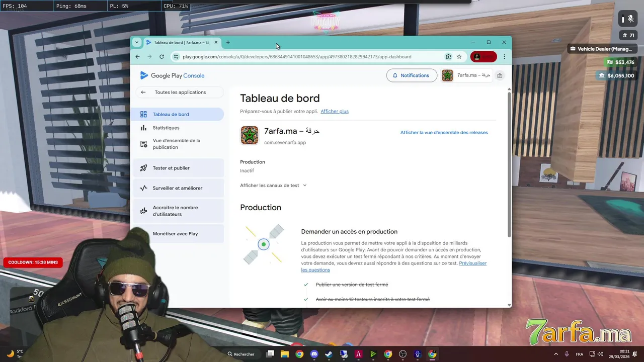Screen dimensions: 644x362
Task: Open OBS Studio from the taskbar
Action: pos(403,354)
